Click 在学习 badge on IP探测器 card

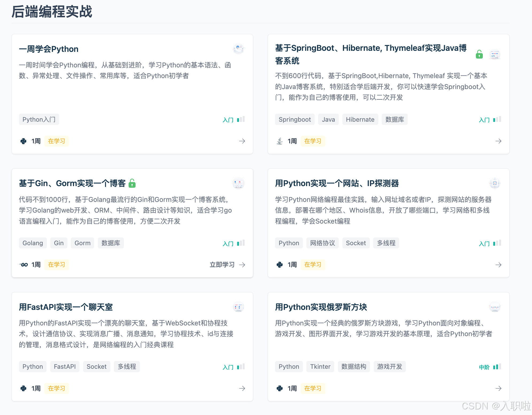pos(313,265)
